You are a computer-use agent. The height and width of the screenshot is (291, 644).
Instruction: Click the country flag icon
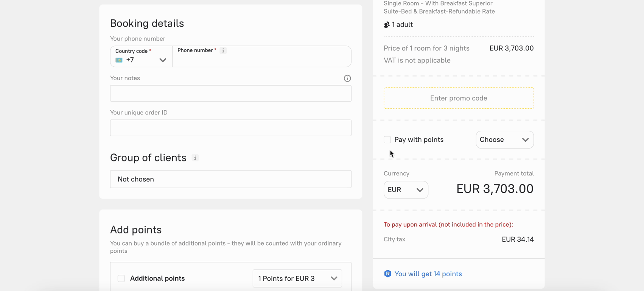tap(119, 60)
